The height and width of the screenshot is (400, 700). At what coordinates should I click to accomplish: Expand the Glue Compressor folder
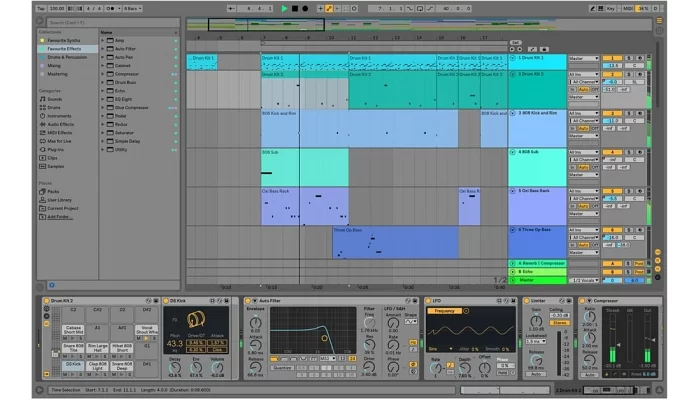(x=103, y=108)
